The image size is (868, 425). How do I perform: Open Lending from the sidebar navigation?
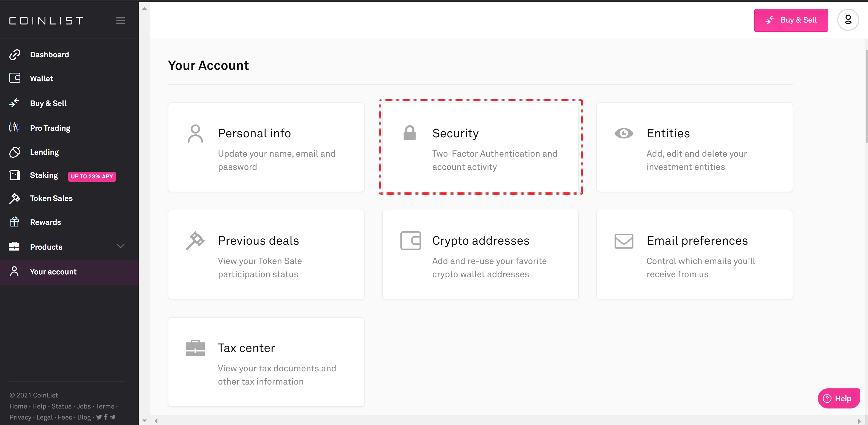point(44,152)
